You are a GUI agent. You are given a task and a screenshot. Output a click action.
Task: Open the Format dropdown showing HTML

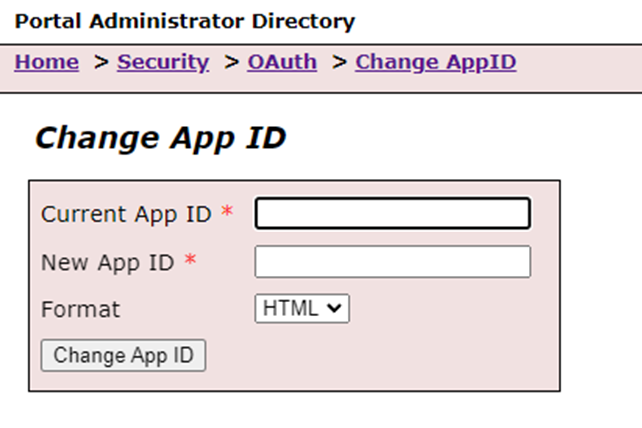click(x=302, y=309)
